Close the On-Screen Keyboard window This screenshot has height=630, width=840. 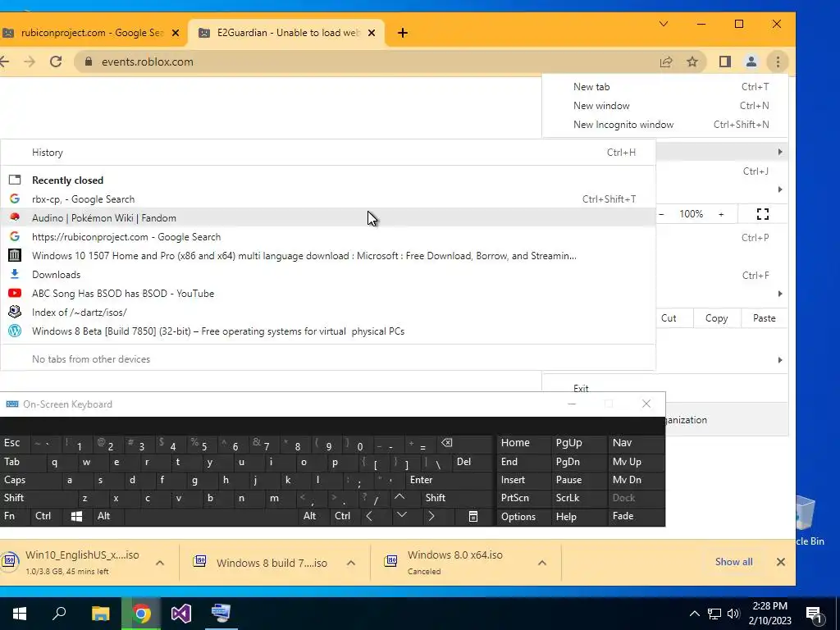[x=646, y=404]
